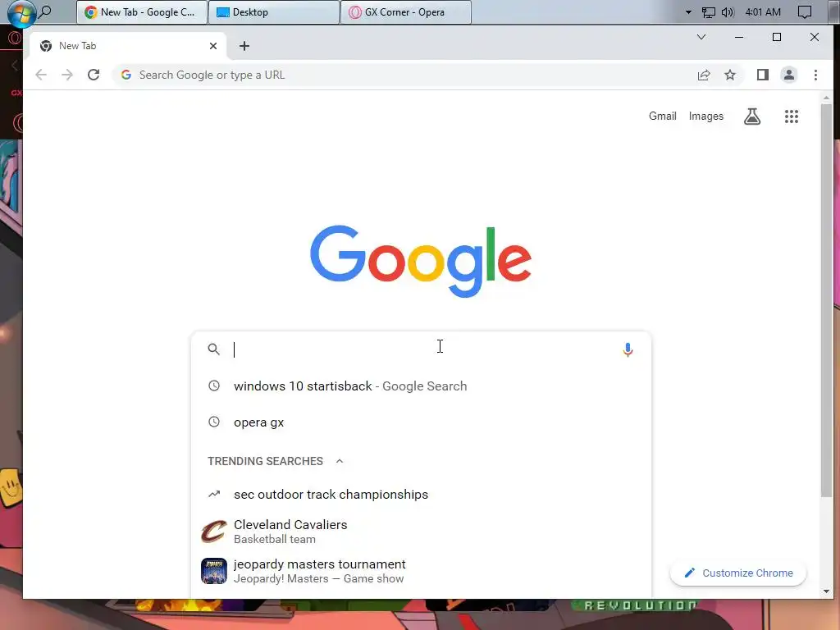Open the action center notification icon
Screen dimensions: 840x630
pyautogui.click(x=805, y=12)
